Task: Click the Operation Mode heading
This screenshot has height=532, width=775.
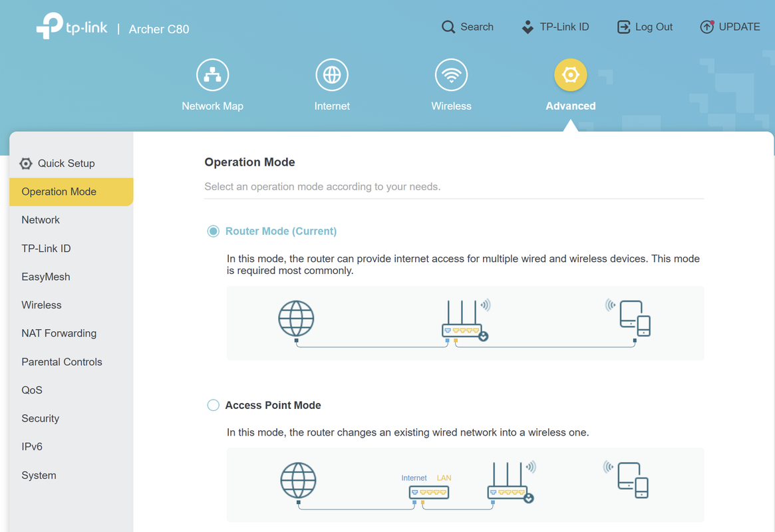Action: (249, 162)
